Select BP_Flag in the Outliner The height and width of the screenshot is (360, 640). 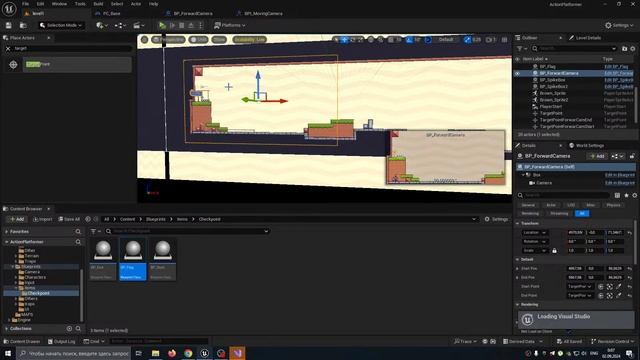coord(547,67)
